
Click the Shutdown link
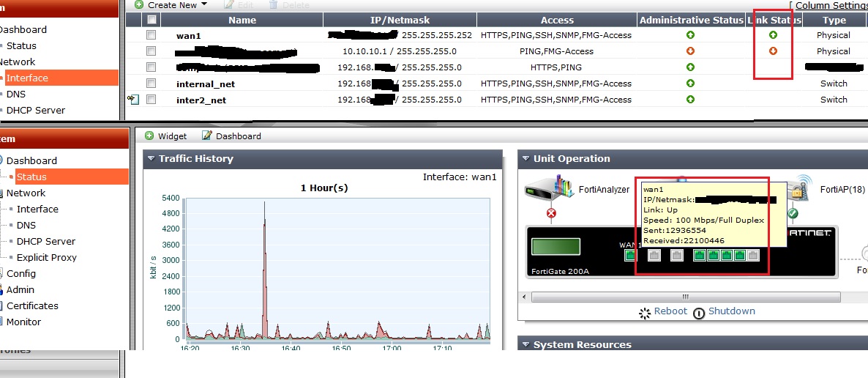point(731,311)
